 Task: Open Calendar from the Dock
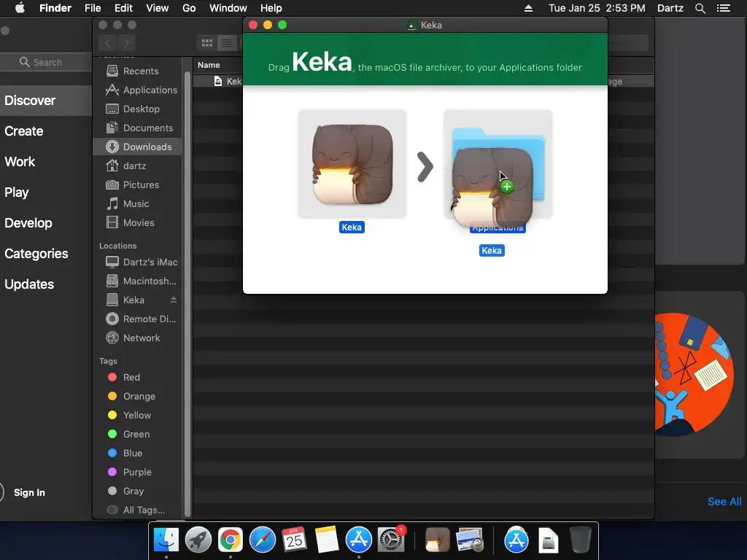tap(294, 540)
